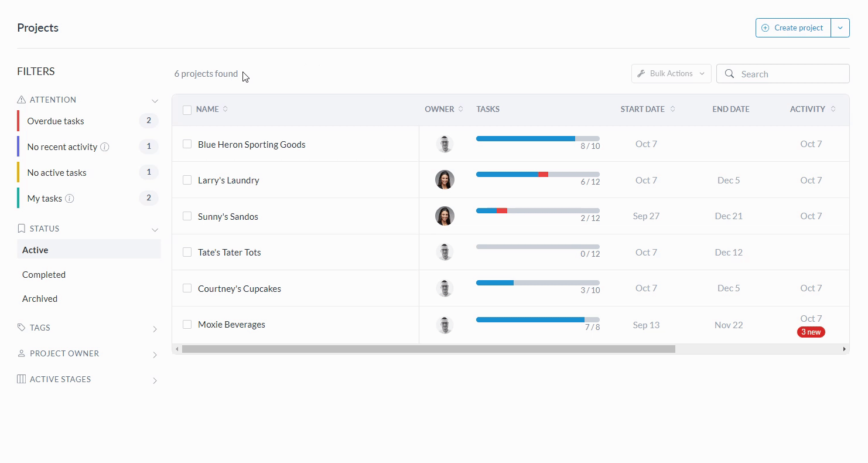
Task: Toggle the select-all checkbox in header
Action: point(187,110)
